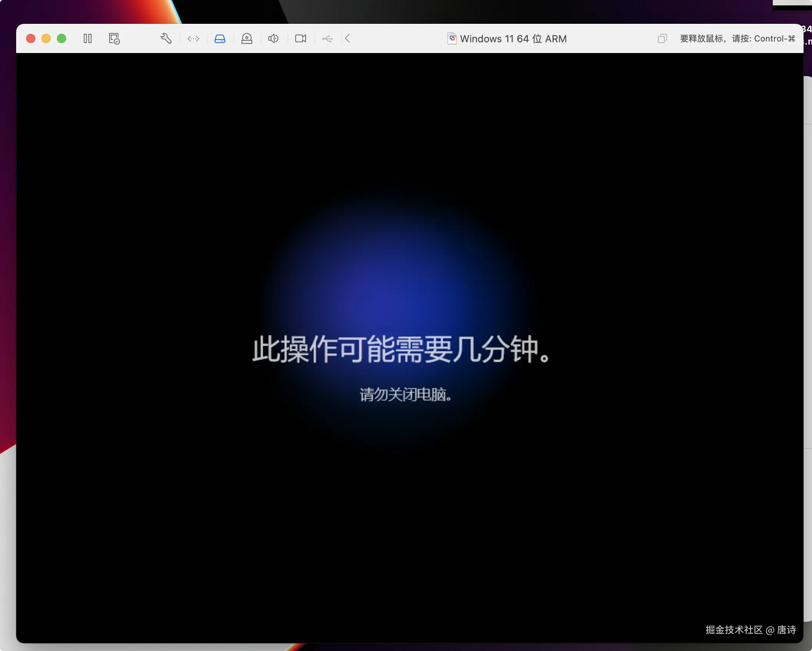
Task: Minimize the VM window with yellow button
Action: (x=46, y=38)
